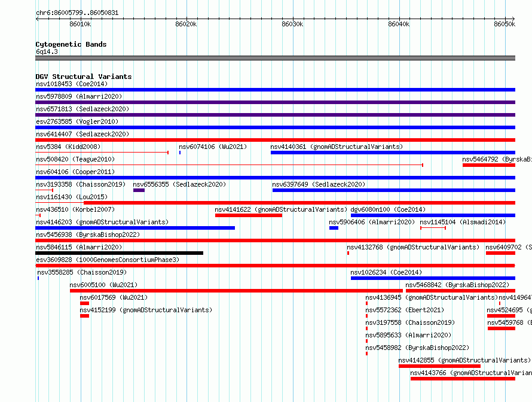
Task: Click the thin red nsv1145104 line
Action: pyautogui.click(x=433, y=228)
